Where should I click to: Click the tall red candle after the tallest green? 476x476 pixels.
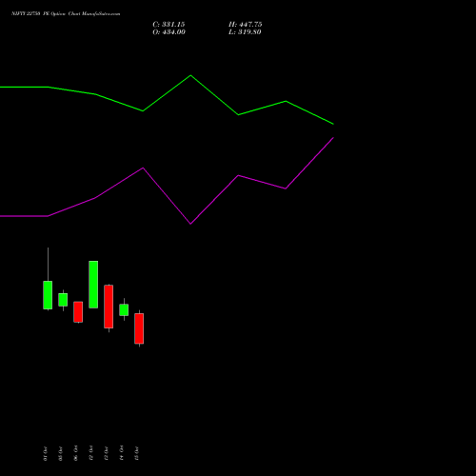coord(109,307)
